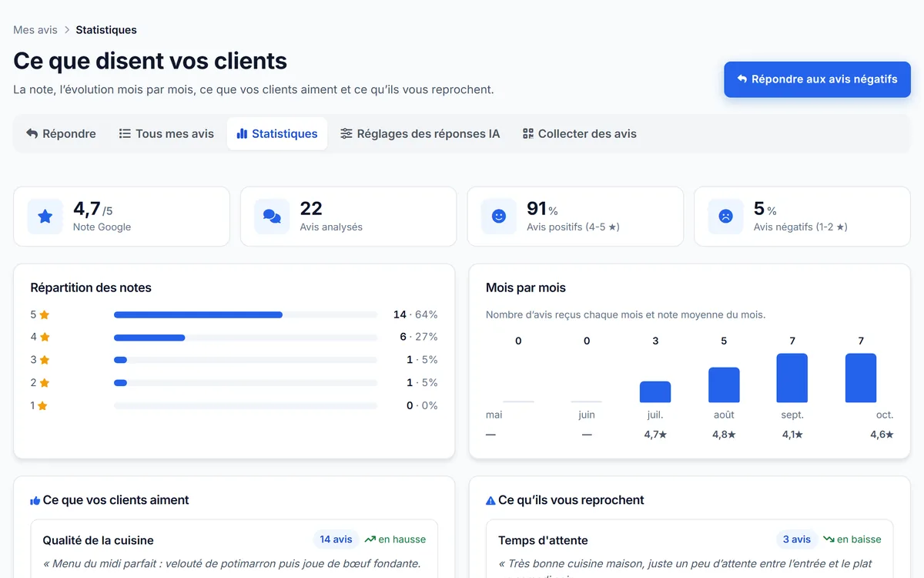Viewport: 924px width, 578px height.
Task: Click the orange star in the 5-star row
Action: pyautogui.click(x=45, y=314)
